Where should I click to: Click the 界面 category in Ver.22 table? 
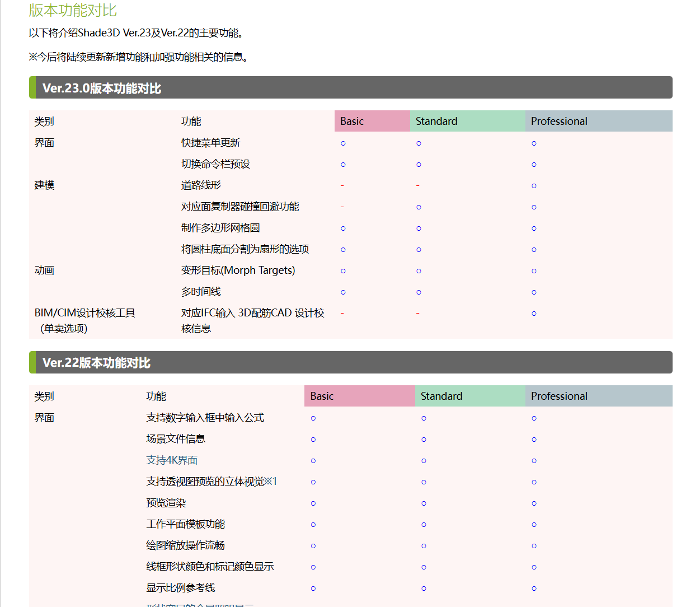click(44, 418)
